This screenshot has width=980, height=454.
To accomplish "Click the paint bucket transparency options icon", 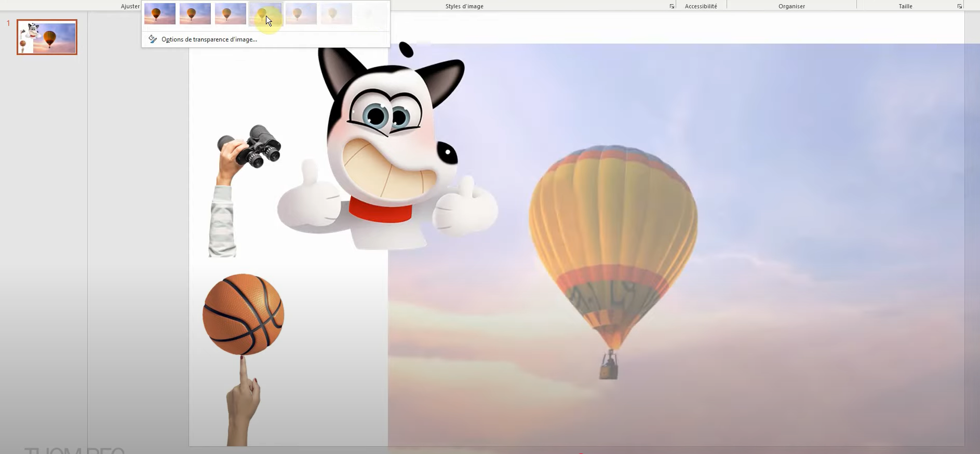I will coord(153,39).
